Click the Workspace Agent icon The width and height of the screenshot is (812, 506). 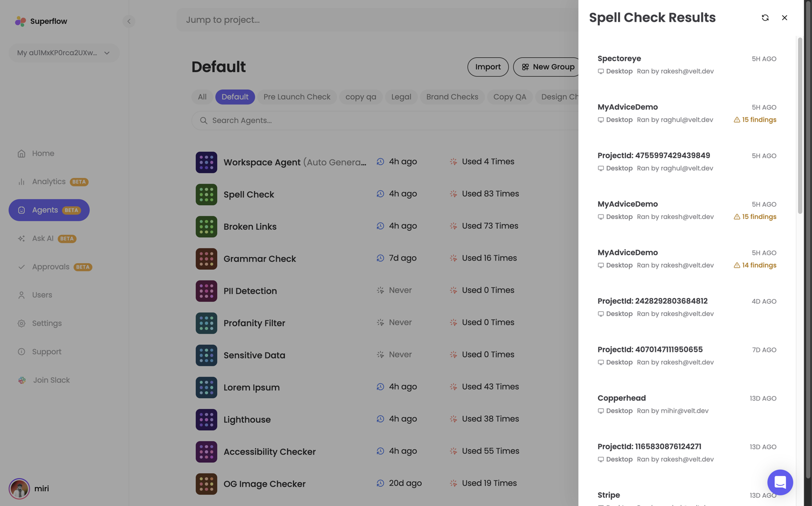click(x=207, y=162)
